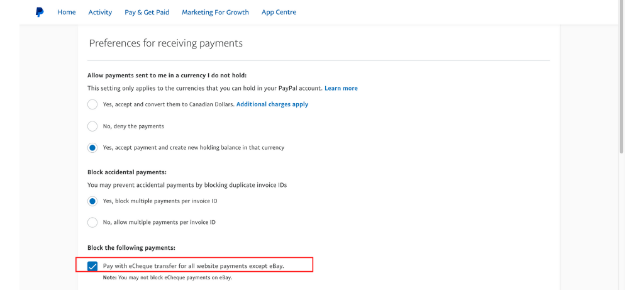The height and width of the screenshot is (290, 644).
Task: Uncheck the eCheque transfer block checkbox
Action: (x=92, y=266)
